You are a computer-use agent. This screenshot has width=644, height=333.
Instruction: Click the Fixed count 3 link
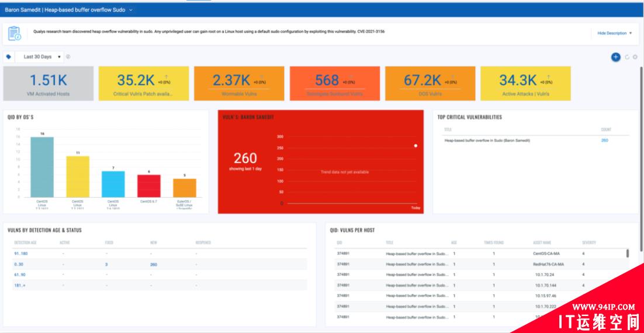tap(106, 265)
